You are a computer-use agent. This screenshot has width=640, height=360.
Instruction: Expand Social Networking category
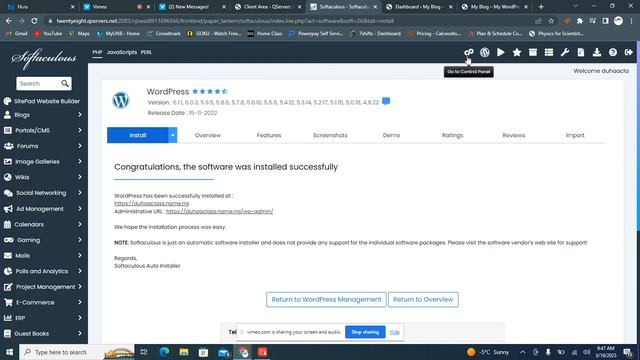pyautogui.click(x=43, y=193)
